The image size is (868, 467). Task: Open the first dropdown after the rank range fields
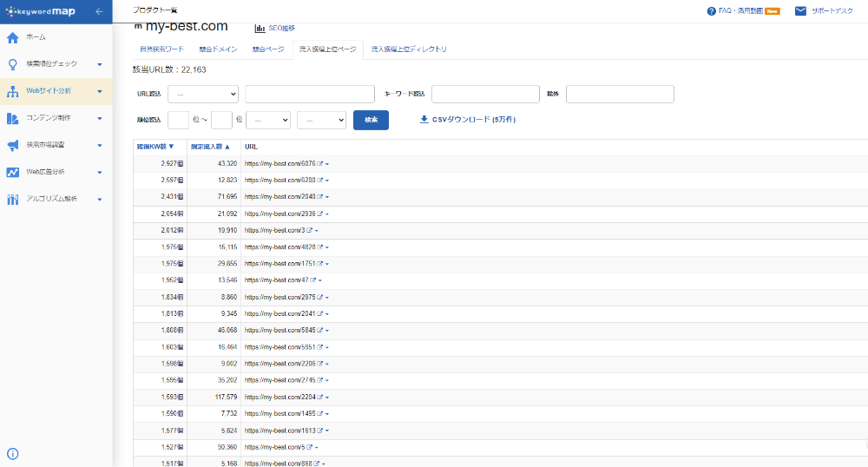click(x=268, y=121)
